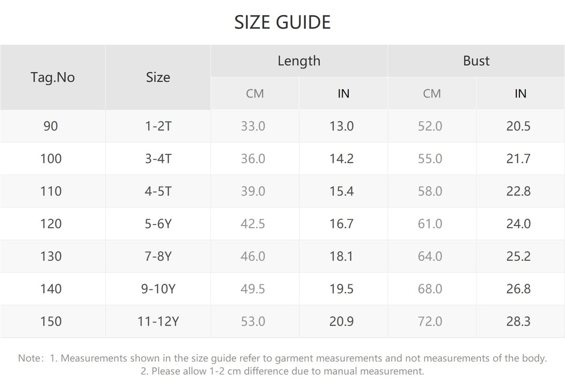
Task: Select length value 53.0 cm
Action: click(x=255, y=321)
